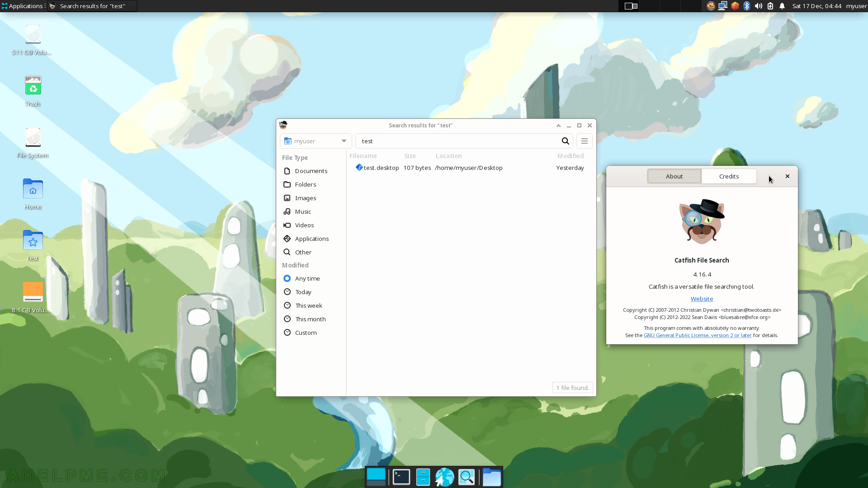Select the This month modified filter
Viewport: 868px width, 488px height.
click(x=311, y=319)
